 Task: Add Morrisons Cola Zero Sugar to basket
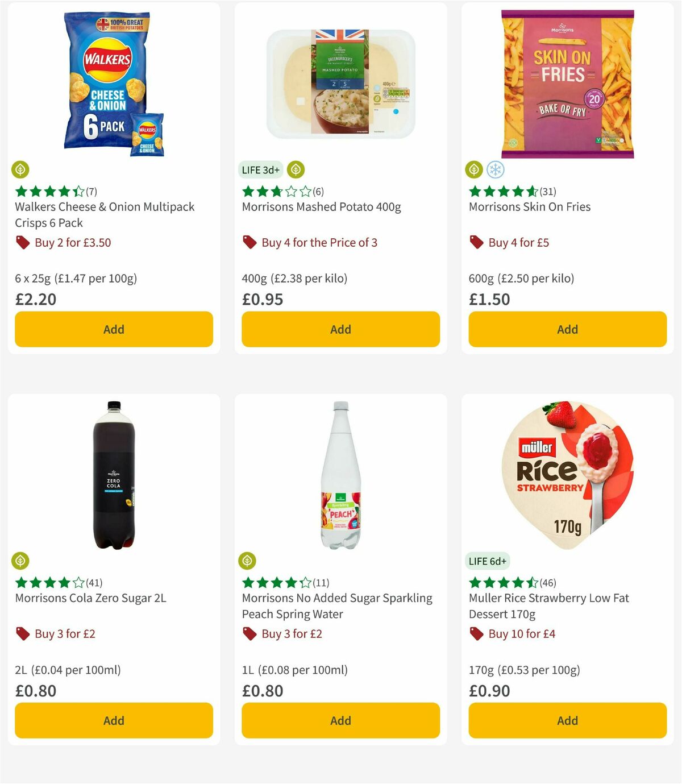tap(113, 720)
